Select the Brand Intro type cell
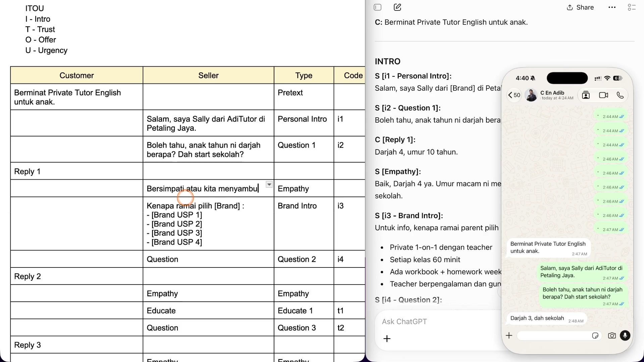 [304, 224]
